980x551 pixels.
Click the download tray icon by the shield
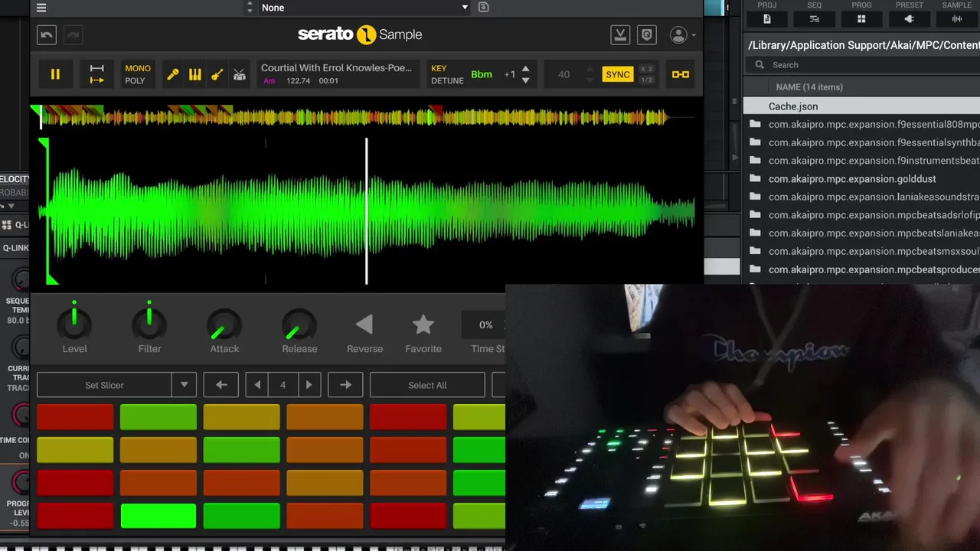pyautogui.click(x=620, y=34)
